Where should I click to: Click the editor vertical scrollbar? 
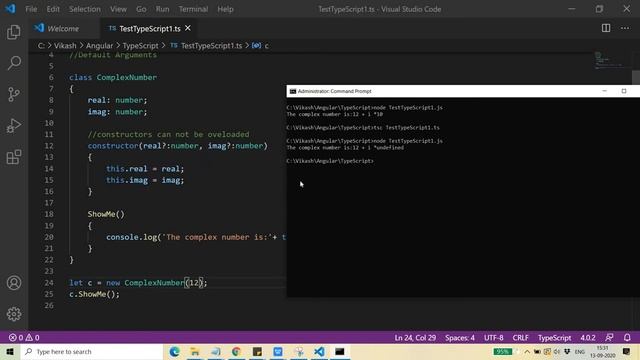(636, 77)
